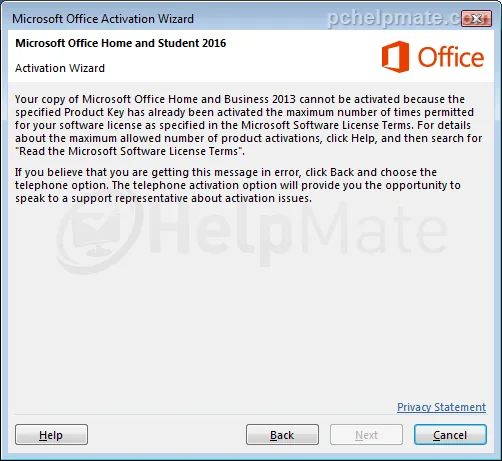Click the paragraph about telephone activation option
The height and width of the screenshot is (461, 502).
pyautogui.click(x=238, y=185)
